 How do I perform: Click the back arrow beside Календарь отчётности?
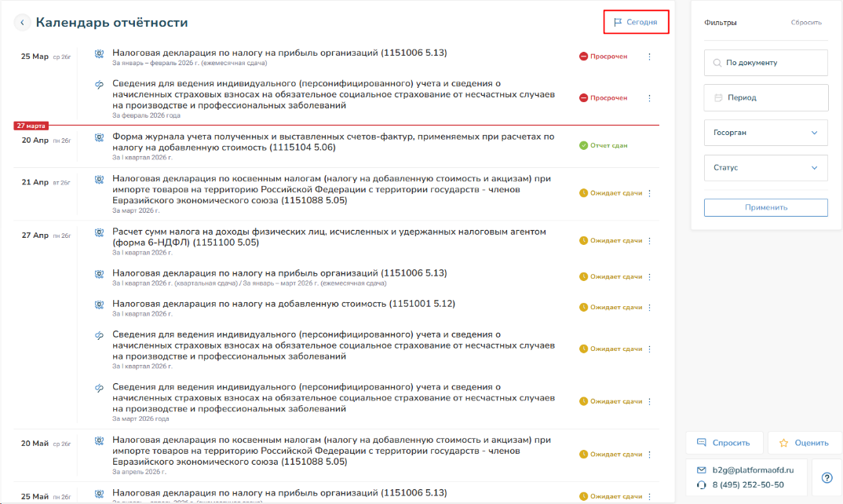tap(23, 23)
